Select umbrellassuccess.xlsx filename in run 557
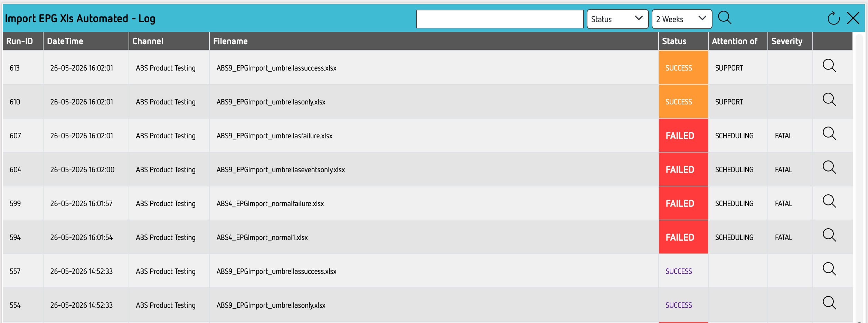The width and height of the screenshot is (868, 323). tap(276, 271)
